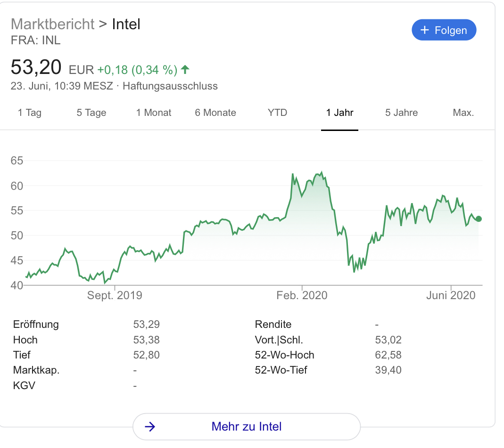Click the plus icon on Folgen button
The height and width of the screenshot is (448, 504).
pyautogui.click(x=425, y=30)
